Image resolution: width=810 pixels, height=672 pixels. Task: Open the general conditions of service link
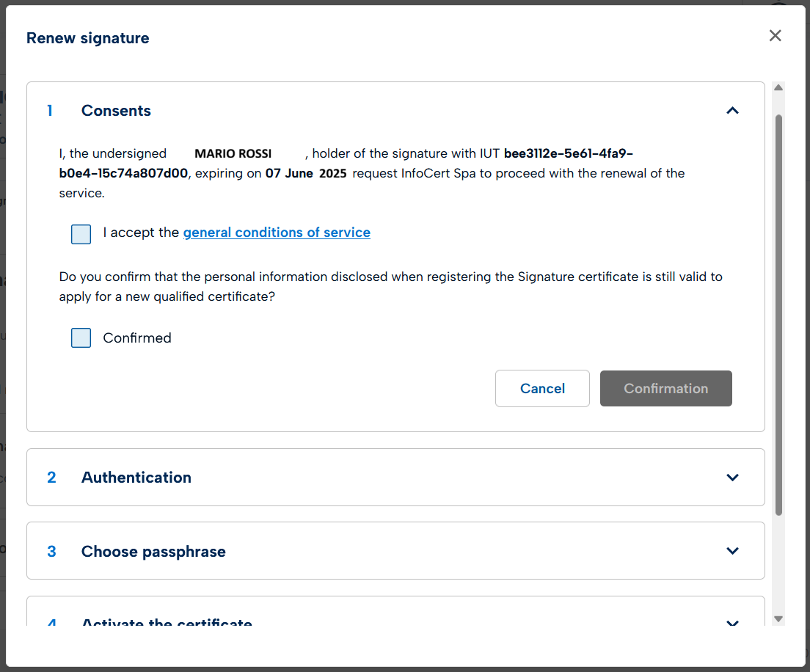tap(277, 233)
